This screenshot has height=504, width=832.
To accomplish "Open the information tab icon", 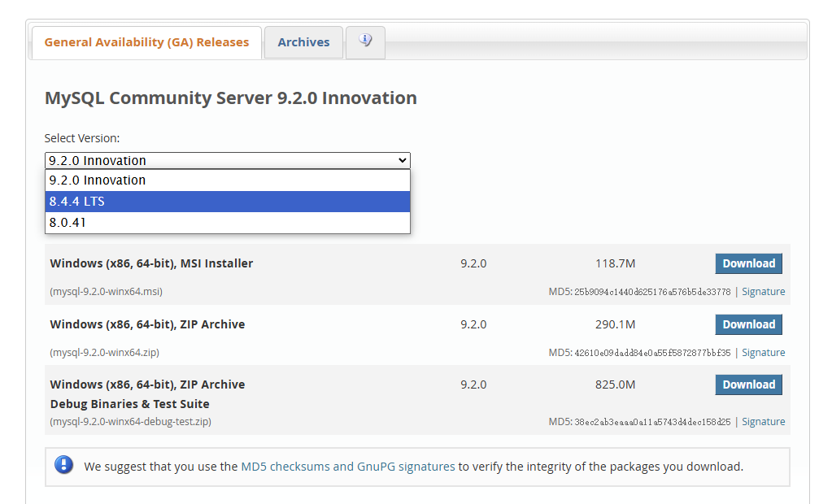I will (x=365, y=41).
